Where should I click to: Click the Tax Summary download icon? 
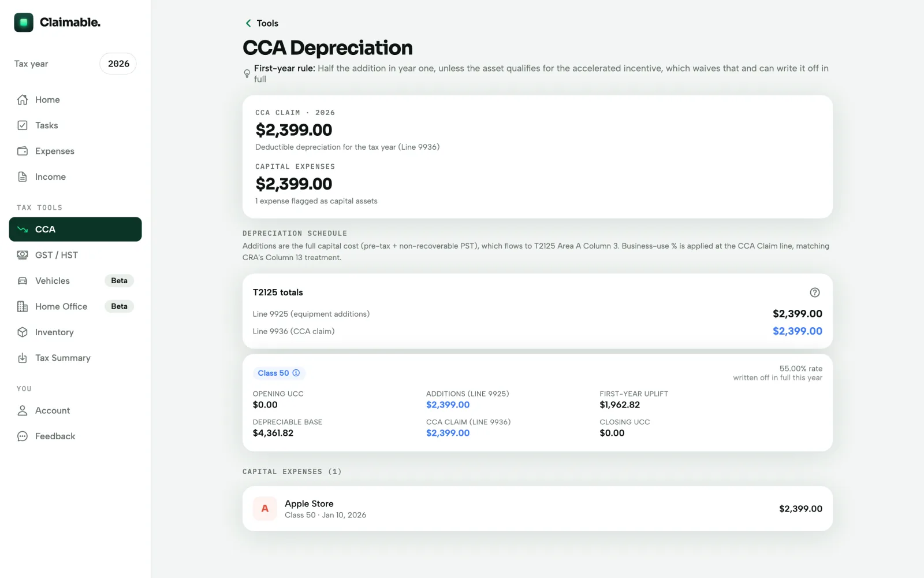[23, 358]
